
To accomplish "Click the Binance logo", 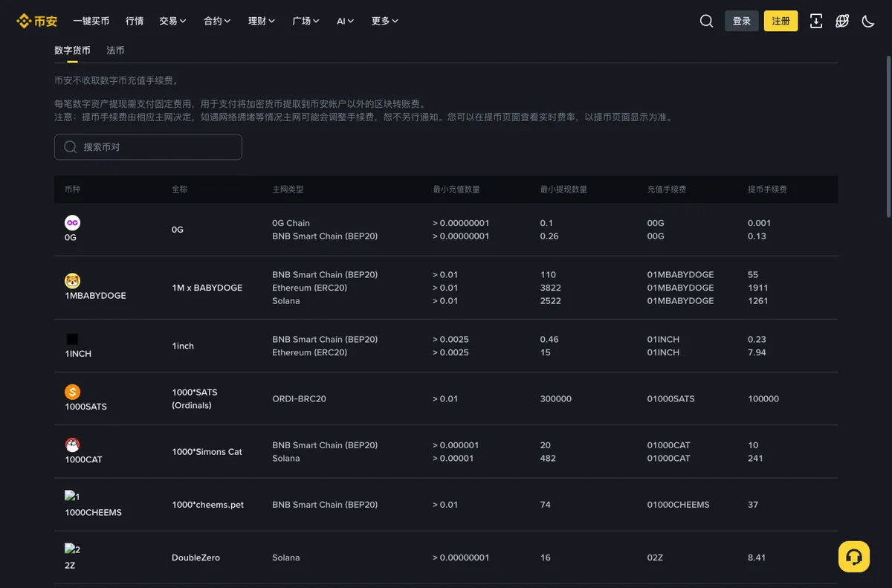I will (x=36, y=21).
